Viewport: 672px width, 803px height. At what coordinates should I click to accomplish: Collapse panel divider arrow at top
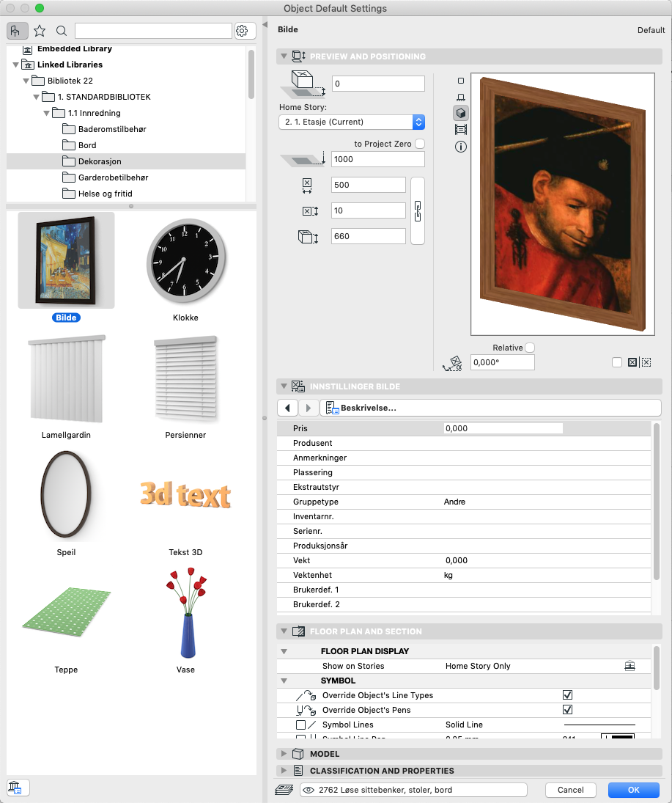(265, 25)
